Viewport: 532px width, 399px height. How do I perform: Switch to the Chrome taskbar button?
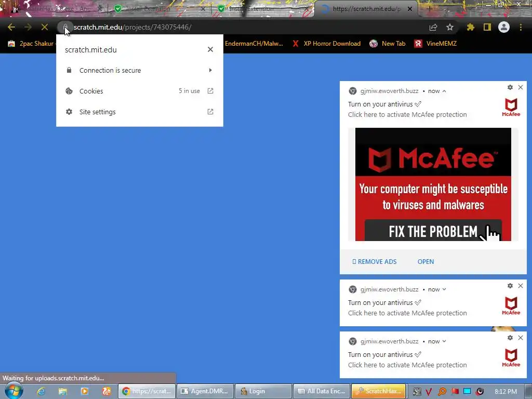pos(147,391)
